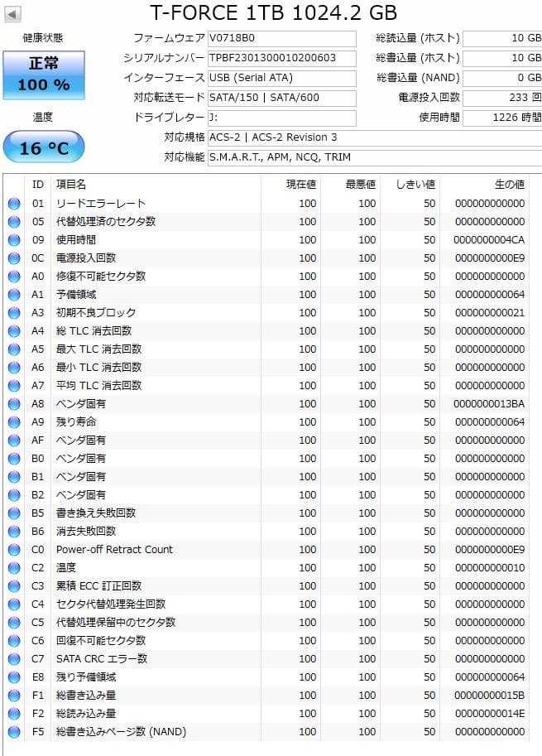This screenshot has width=542, height=756.
Task: Select the セクタ代替処理発生回数 attribute name
Action: coord(111,604)
